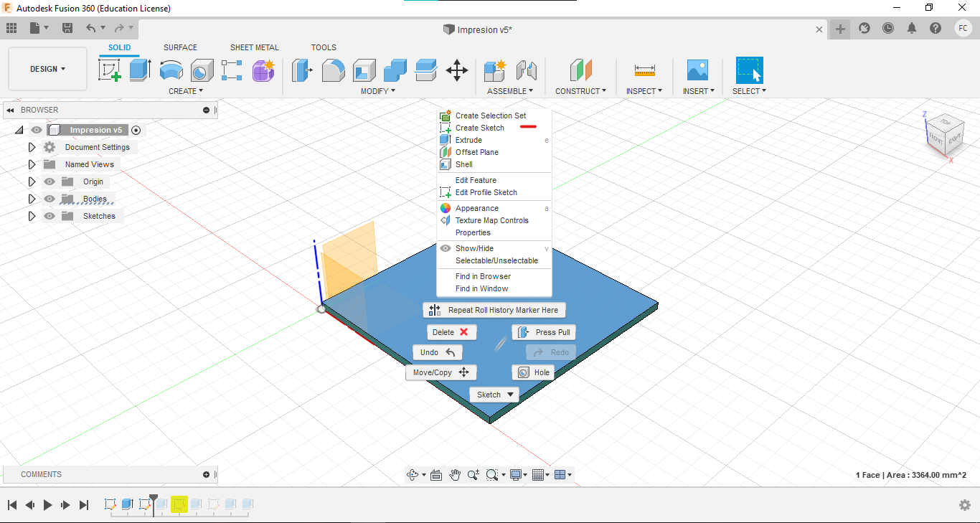The height and width of the screenshot is (523, 980).
Task: Click the Look At camera icon
Action: tap(435, 475)
